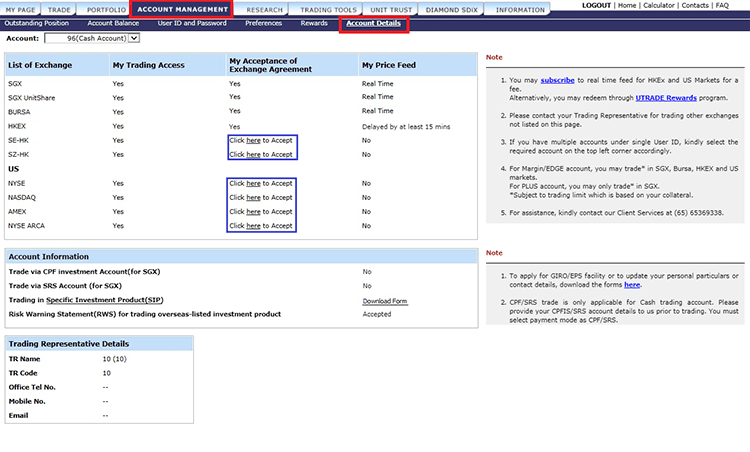Click the Email label
The width and height of the screenshot is (750, 452).
pyautogui.click(x=18, y=416)
